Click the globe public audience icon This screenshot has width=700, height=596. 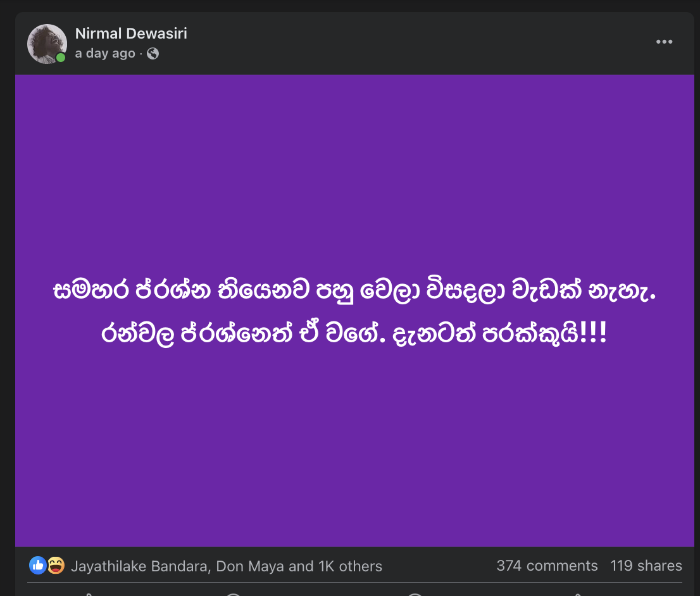click(153, 54)
